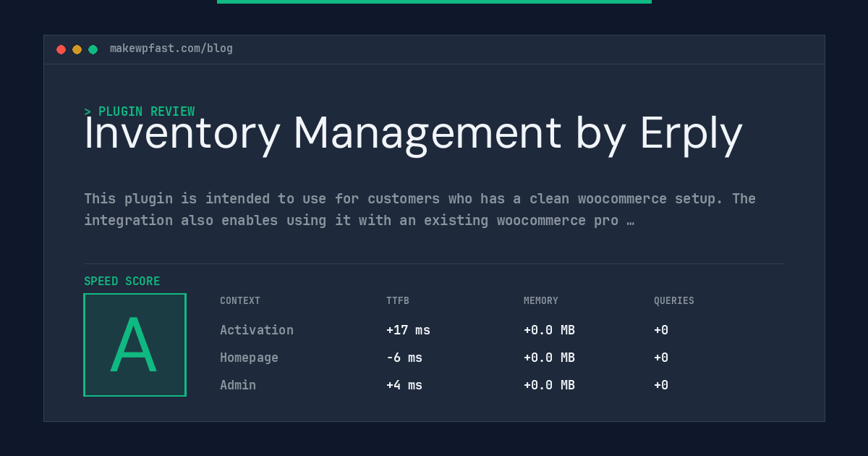The height and width of the screenshot is (456, 868).
Task: Click the makewpfast.com/blog address text
Action: coord(171,48)
